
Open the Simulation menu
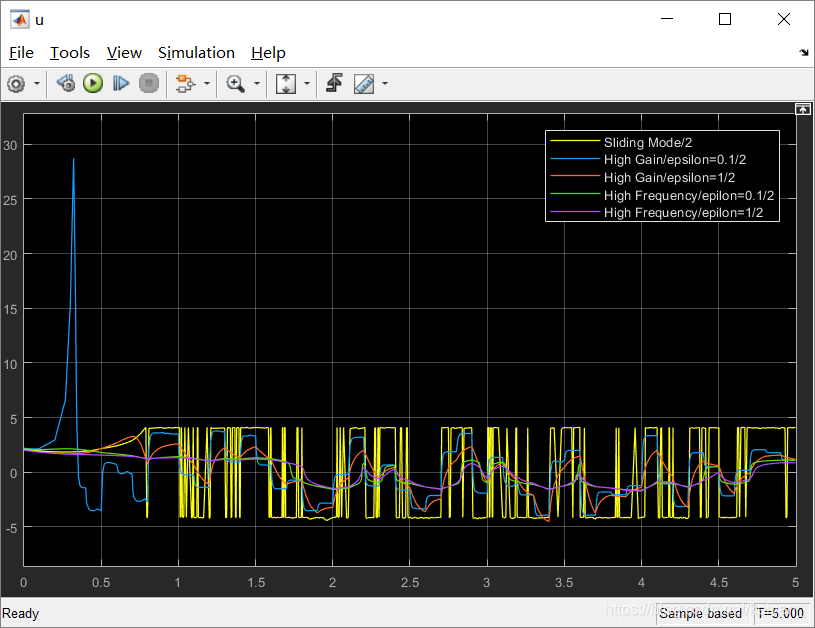(196, 53)
